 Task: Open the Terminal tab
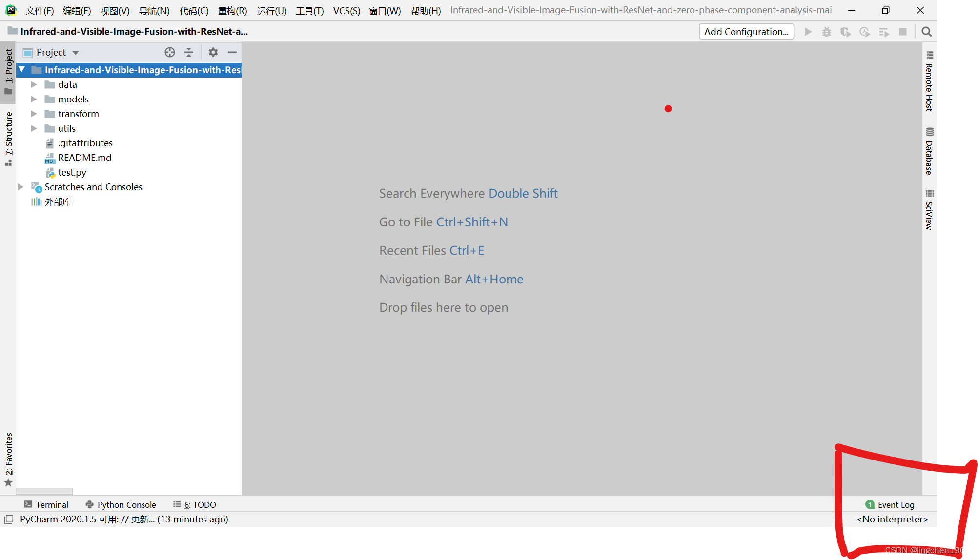coord(46,504)
